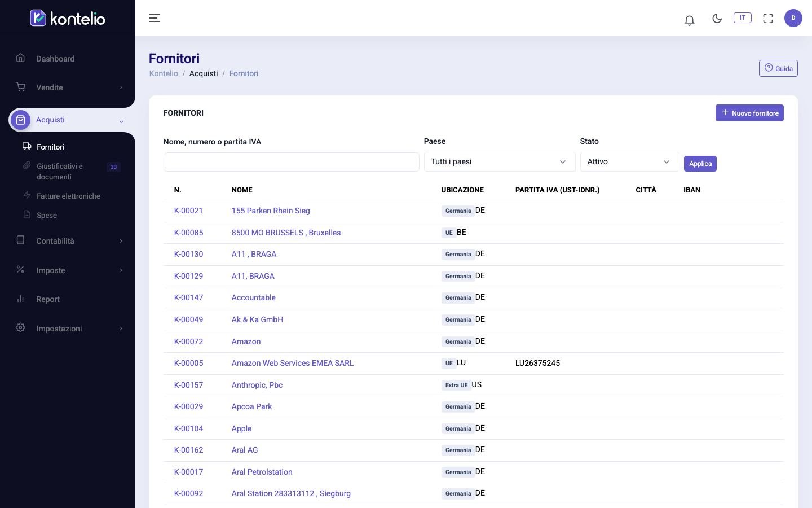
Task: Click the Vendite cart icon
Action: (21, 87)
